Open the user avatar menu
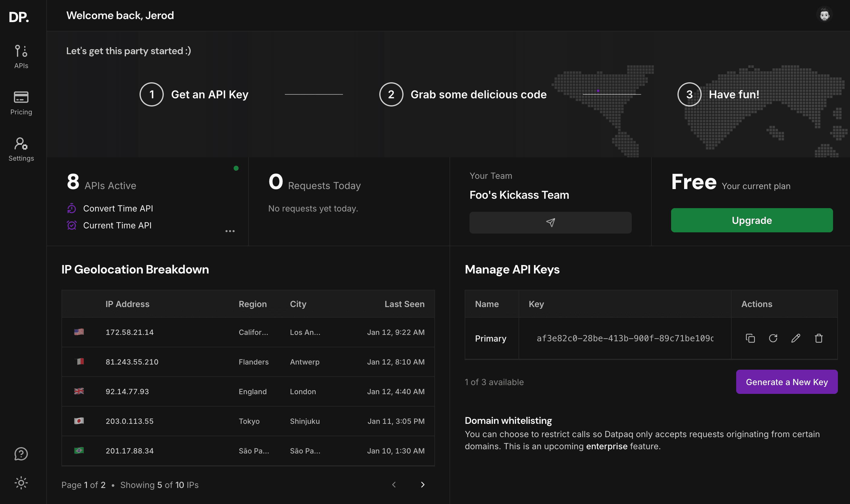This screenshot has width=850, height=504. [x=825, y=15]
